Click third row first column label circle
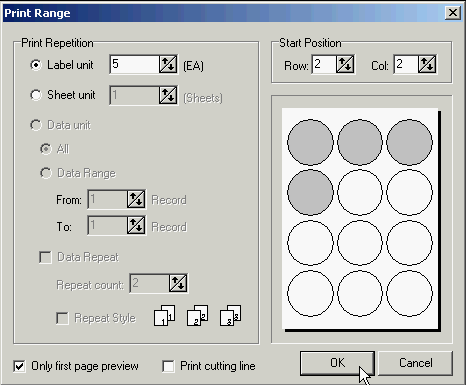The height and width of the screenshot is (385, 466). (x=310, y=243)
